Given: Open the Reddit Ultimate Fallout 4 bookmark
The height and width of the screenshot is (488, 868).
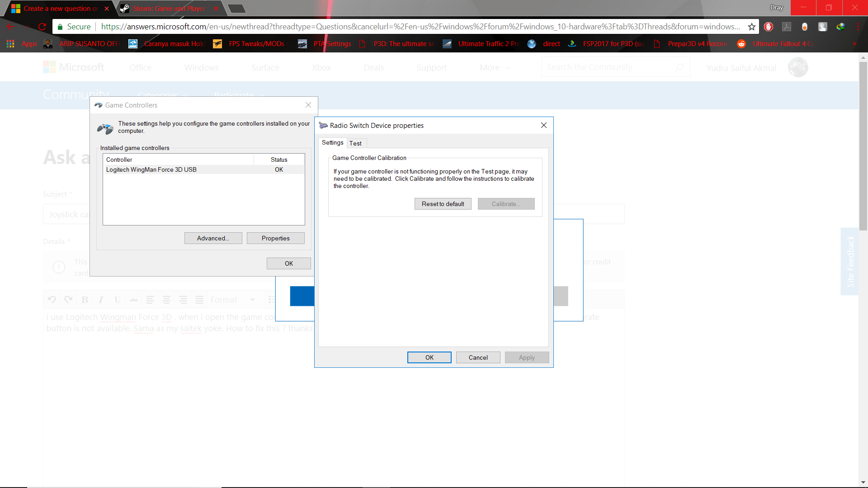Looking at the screenshot, I should coord(777,44).
